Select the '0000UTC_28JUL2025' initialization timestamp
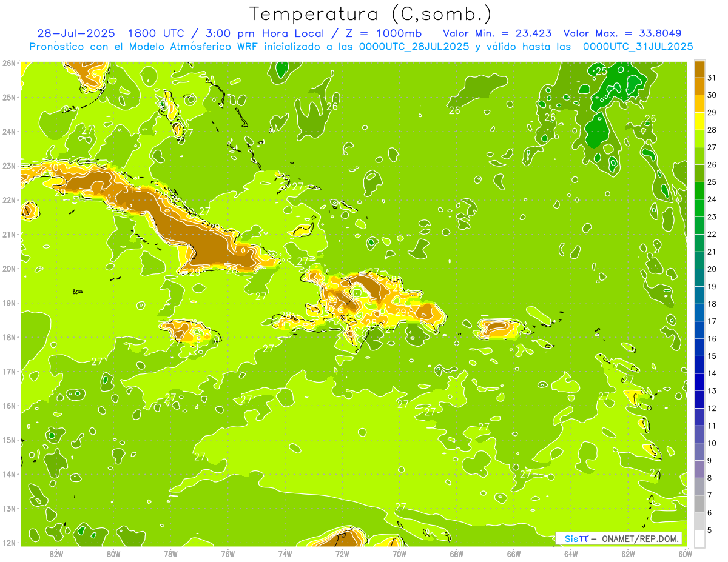Image resolution: width=728 pixels, height=562 pixels. click(x=414, y=47)
